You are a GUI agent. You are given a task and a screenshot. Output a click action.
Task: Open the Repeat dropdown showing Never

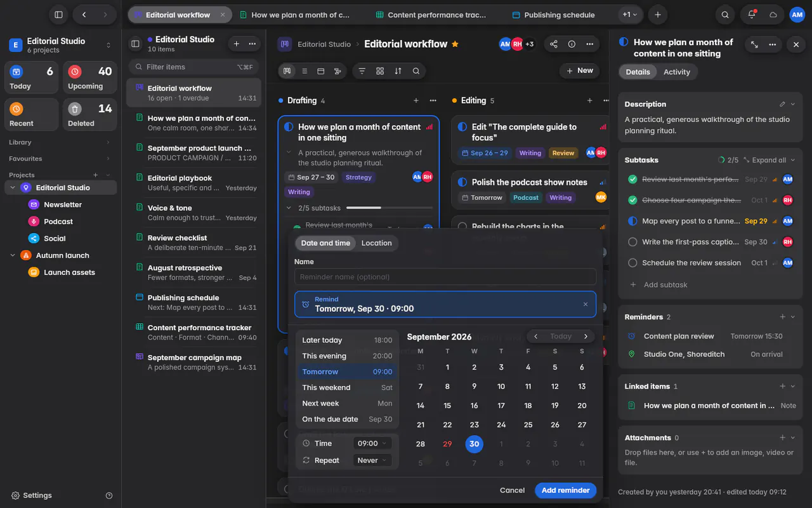click(x=372, y=460)
